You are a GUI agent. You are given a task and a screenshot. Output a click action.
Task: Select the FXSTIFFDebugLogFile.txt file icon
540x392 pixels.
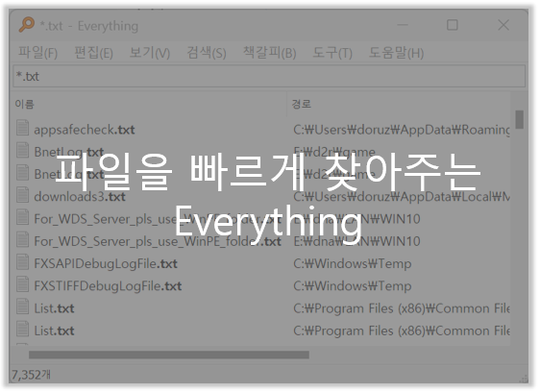coord(23,284)
